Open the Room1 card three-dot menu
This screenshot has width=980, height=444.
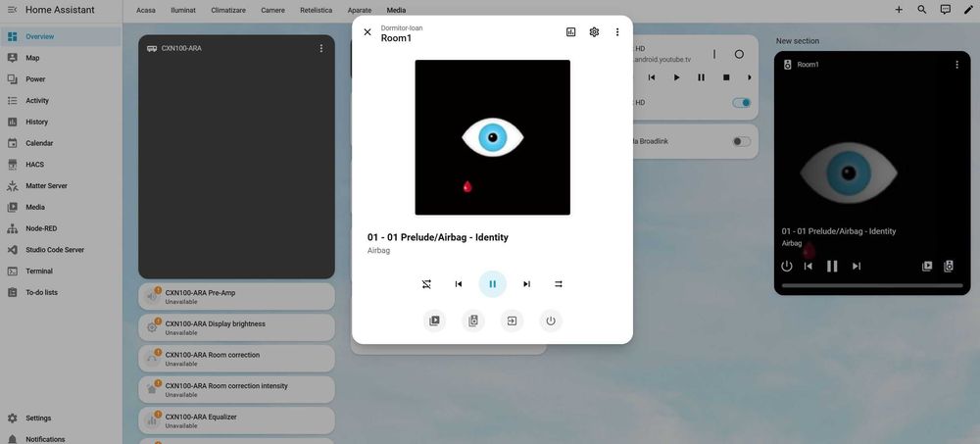[956, 65]
